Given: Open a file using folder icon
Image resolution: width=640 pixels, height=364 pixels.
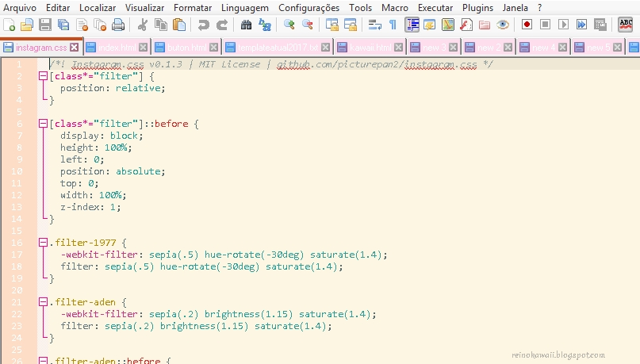Looking at the screenshot, I should (x=27, y=25).
